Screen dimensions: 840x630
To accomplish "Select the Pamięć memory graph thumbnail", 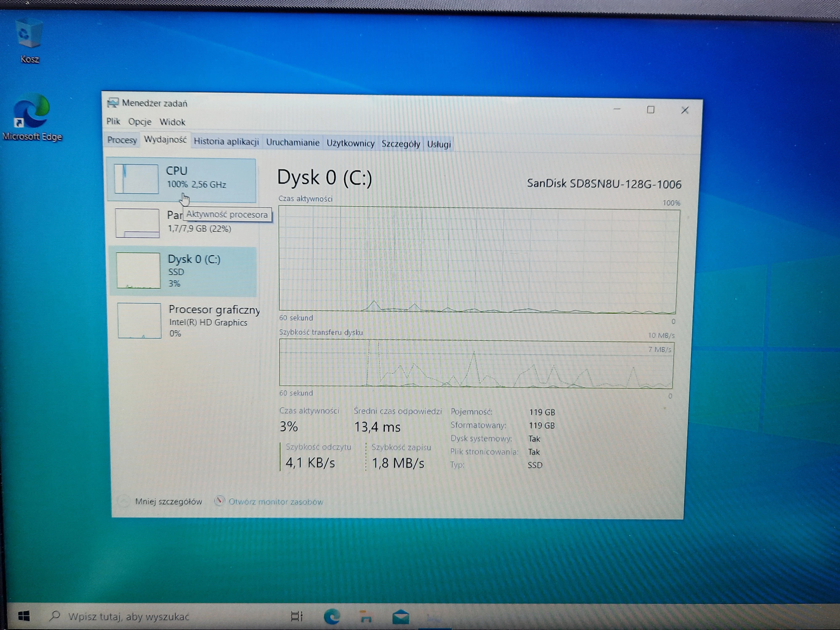I will (138, 223).
